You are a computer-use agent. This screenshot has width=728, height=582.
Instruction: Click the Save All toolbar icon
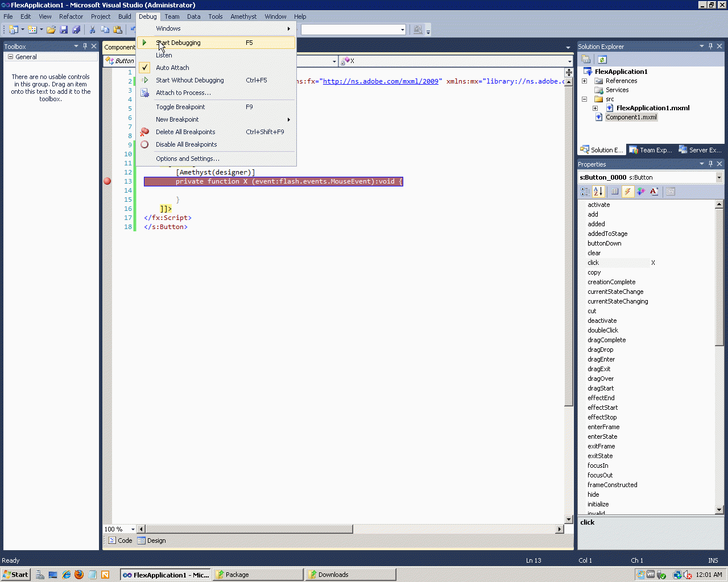coord(76,30)
